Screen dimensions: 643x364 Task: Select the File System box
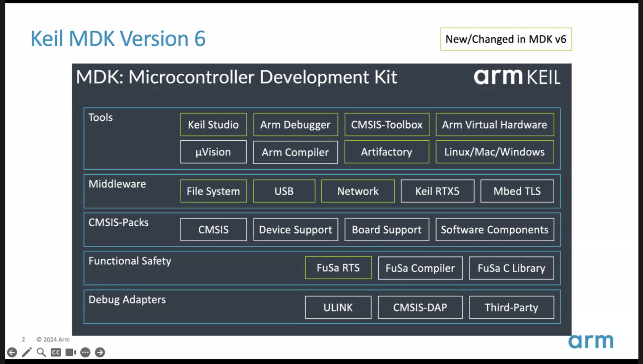tap(214, 191)
